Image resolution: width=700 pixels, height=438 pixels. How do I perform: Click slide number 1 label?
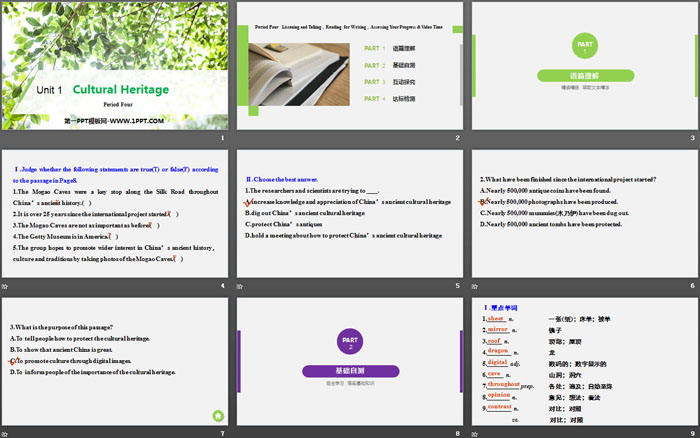pyautogui.click(x=222, y=138)
